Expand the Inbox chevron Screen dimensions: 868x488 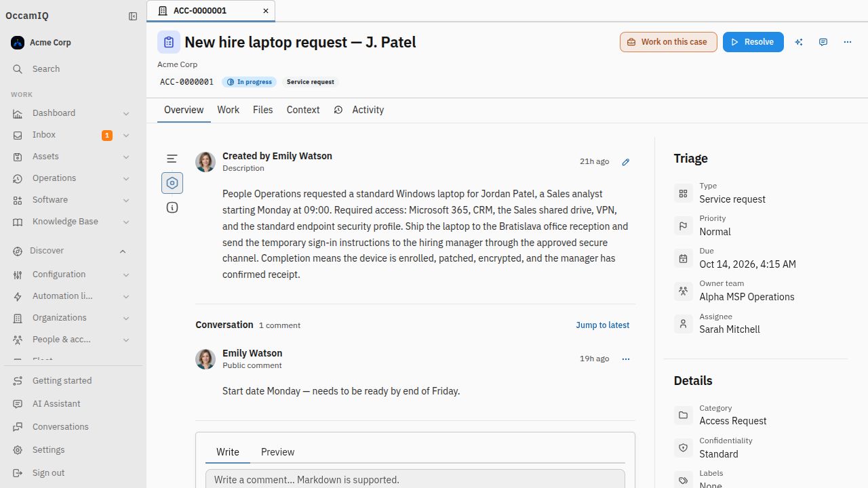point(126,135)
